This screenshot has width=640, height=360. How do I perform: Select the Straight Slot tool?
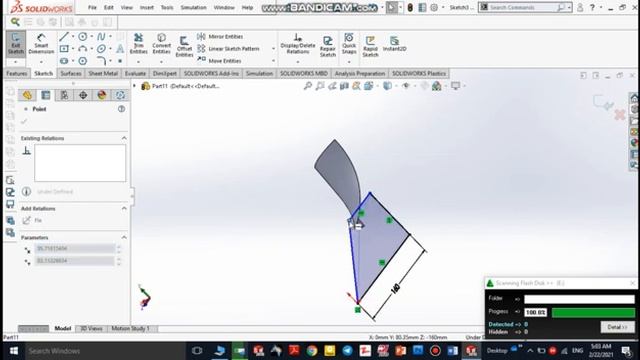click(64, 61)
